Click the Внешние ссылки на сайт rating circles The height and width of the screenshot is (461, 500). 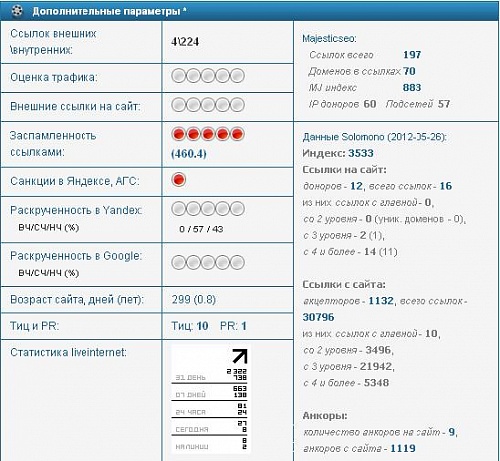[x=208, y=105]
